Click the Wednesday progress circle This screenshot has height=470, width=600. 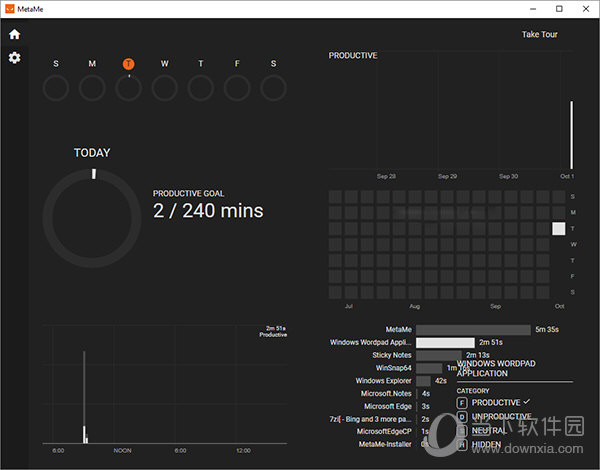point(165,88)
